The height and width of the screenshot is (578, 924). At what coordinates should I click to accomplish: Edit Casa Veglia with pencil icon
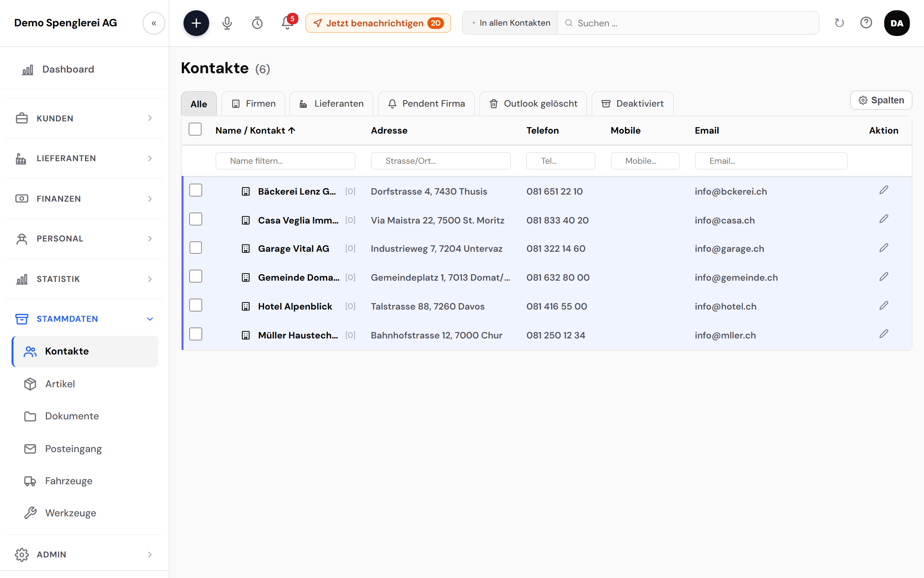point(884,219)
